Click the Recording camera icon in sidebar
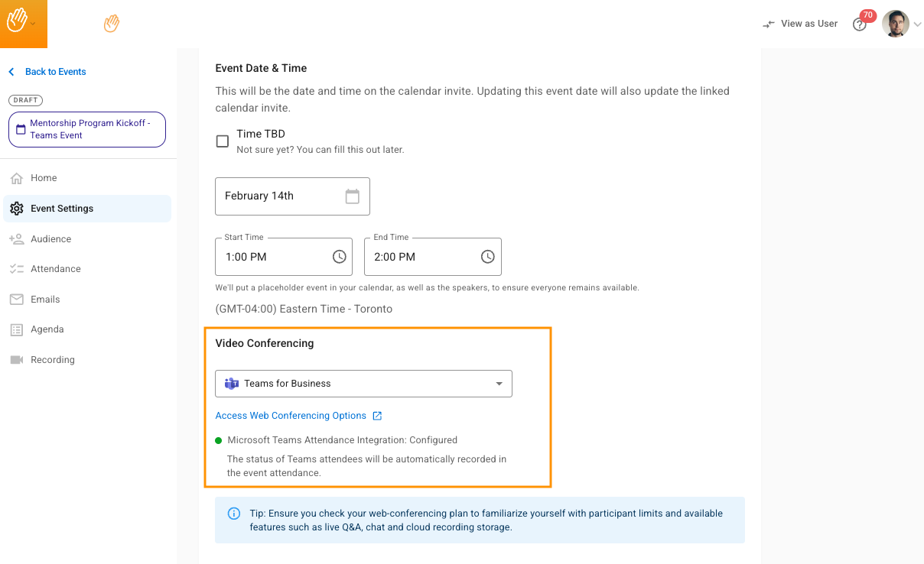Image resolution: width=924 pixels, height=564 pixels. point(17,360)
